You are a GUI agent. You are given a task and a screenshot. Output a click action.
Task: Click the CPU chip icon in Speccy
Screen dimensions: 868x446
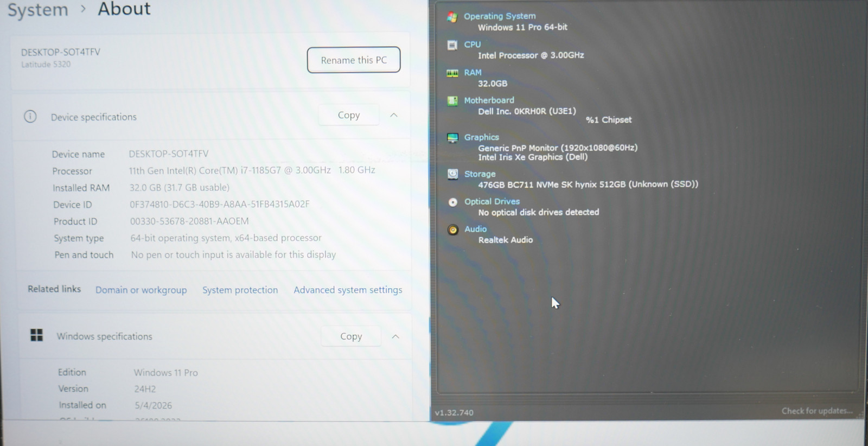pos(452,45)
